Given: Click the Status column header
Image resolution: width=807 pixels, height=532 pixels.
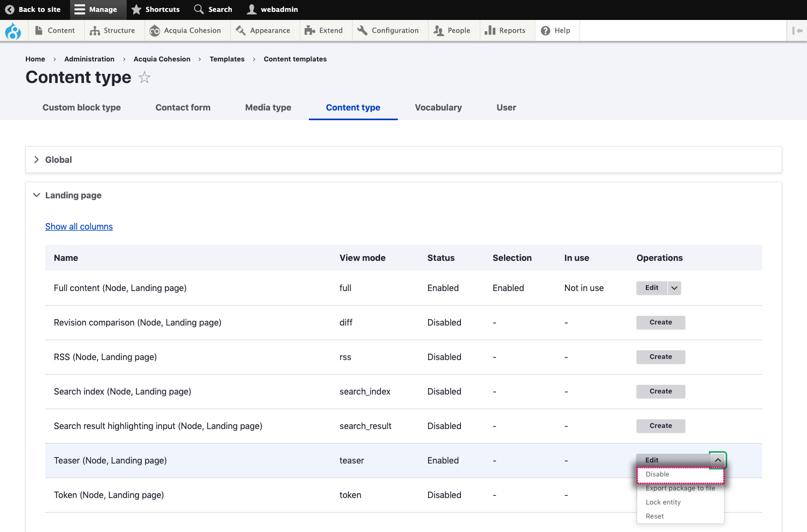Looking at the screenshot, I should [x=441, y=258].
